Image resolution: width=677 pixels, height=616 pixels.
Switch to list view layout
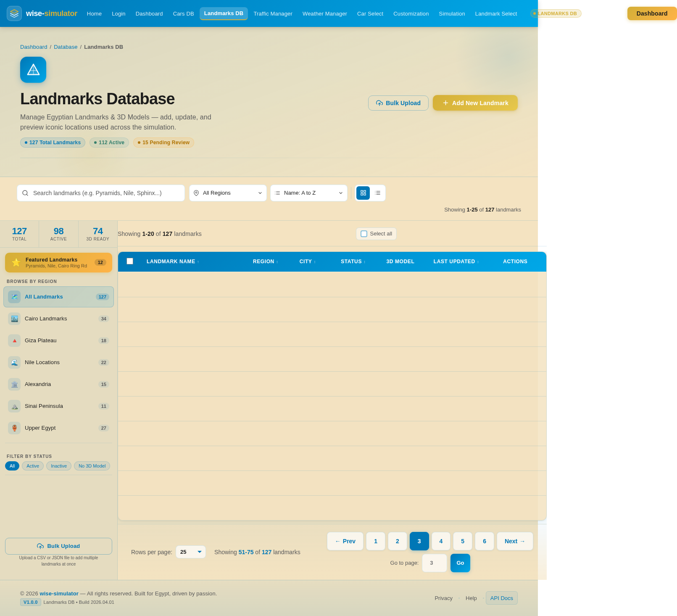coord(377,193)
